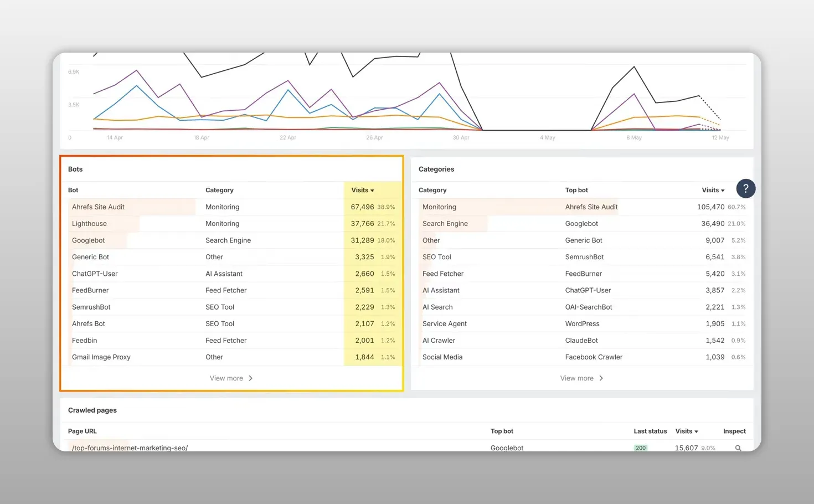Click the AI Assistant category row in Categories
Screen dimensions: 814x504
[x=582, y=290]
